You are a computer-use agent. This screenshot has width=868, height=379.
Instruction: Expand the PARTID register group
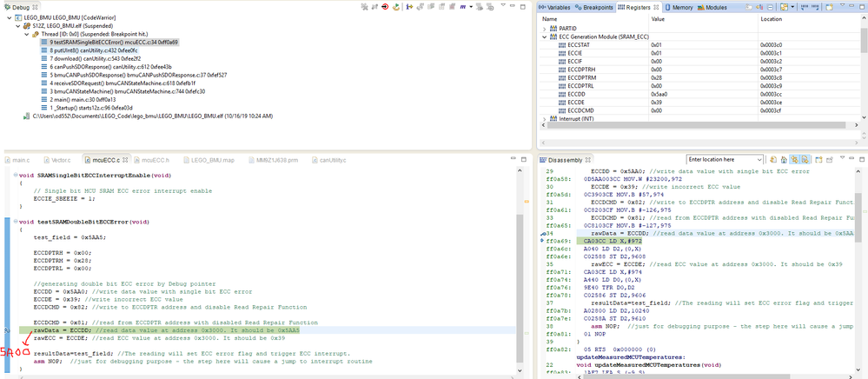[x=544, y=29]
